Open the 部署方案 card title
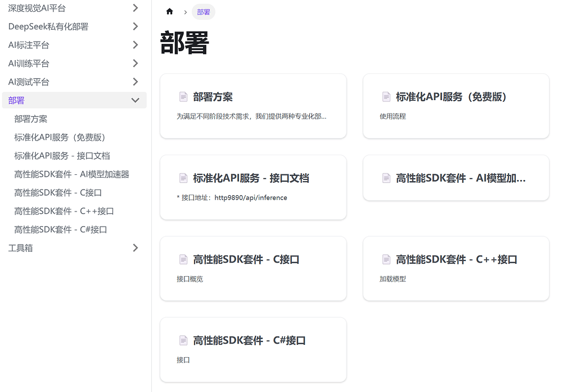The height and width of the screenshot is (392, 576). point(213,97)
